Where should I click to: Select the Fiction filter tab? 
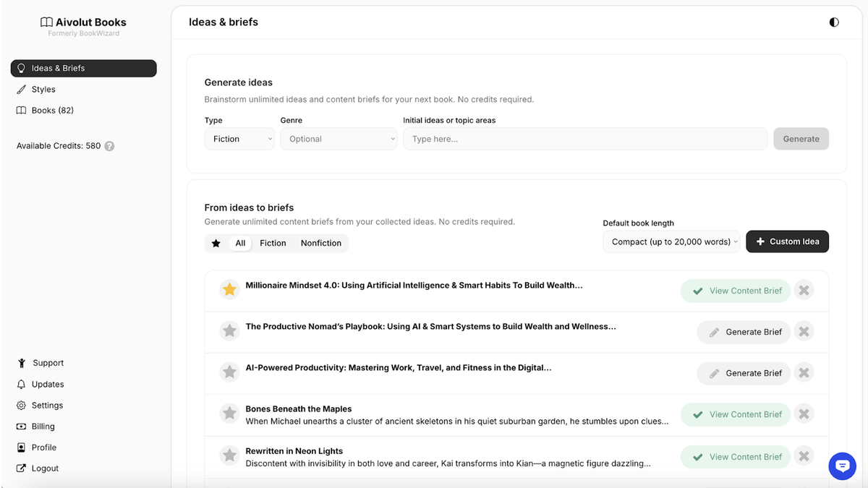click(x=273, y=244)
